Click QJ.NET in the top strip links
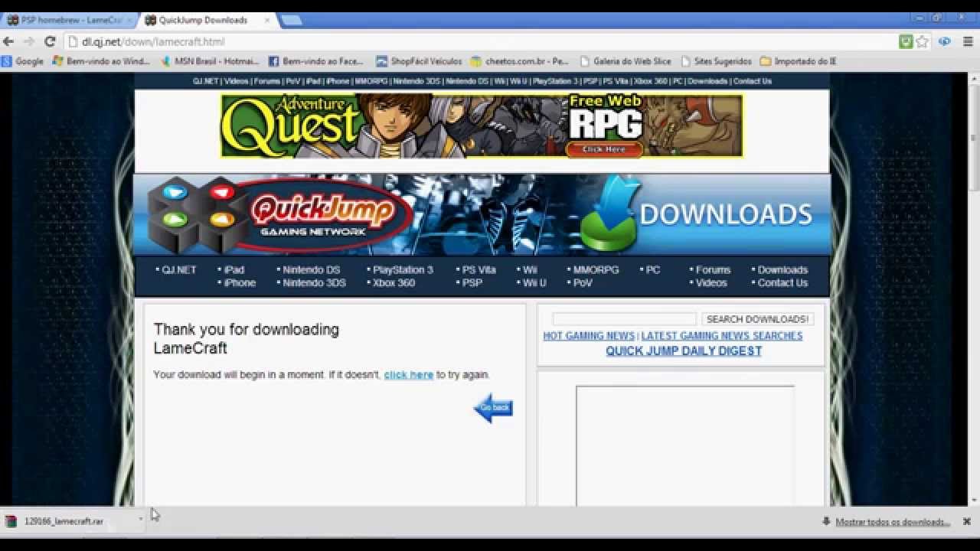This screenshot has width=980, height=551. coord(205,81)
